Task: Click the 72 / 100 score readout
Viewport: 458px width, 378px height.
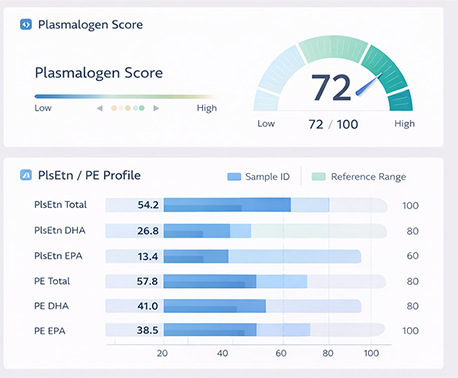Action: [x=333, y=124]
